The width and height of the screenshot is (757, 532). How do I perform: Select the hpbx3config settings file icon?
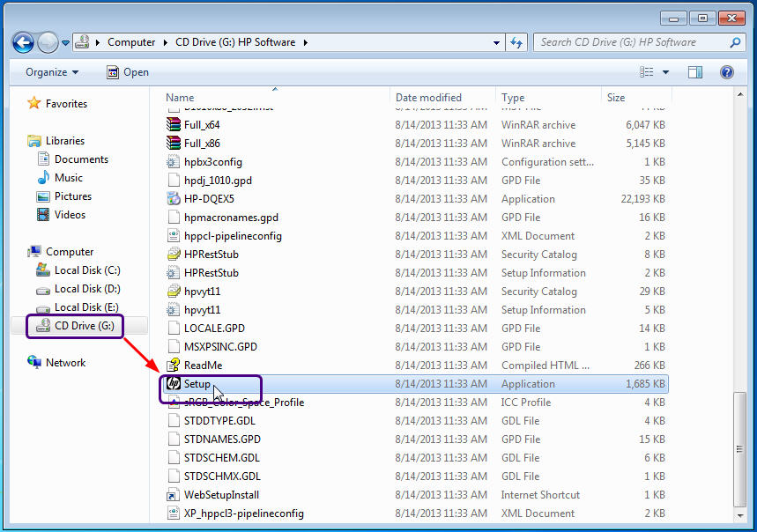[x=174, y=161]
